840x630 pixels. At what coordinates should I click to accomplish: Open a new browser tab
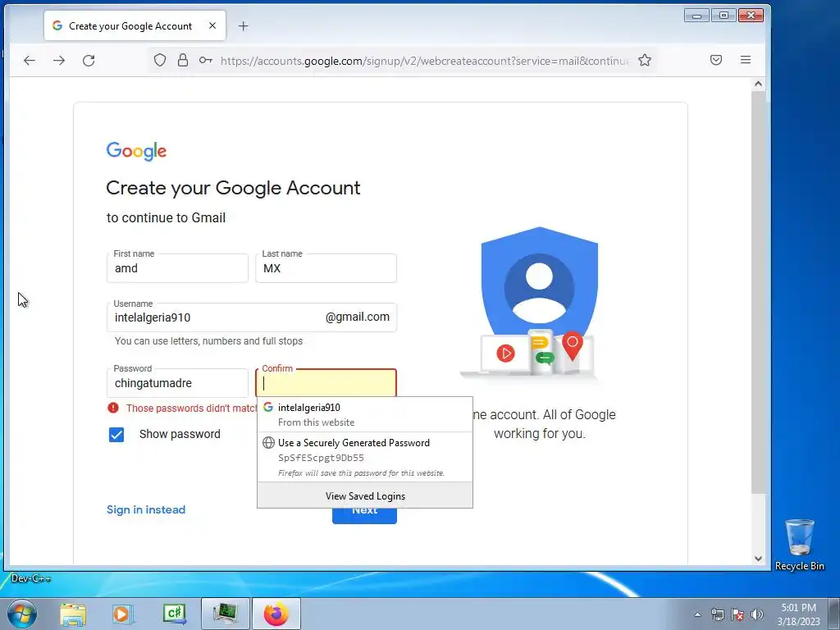coord(243,25)
